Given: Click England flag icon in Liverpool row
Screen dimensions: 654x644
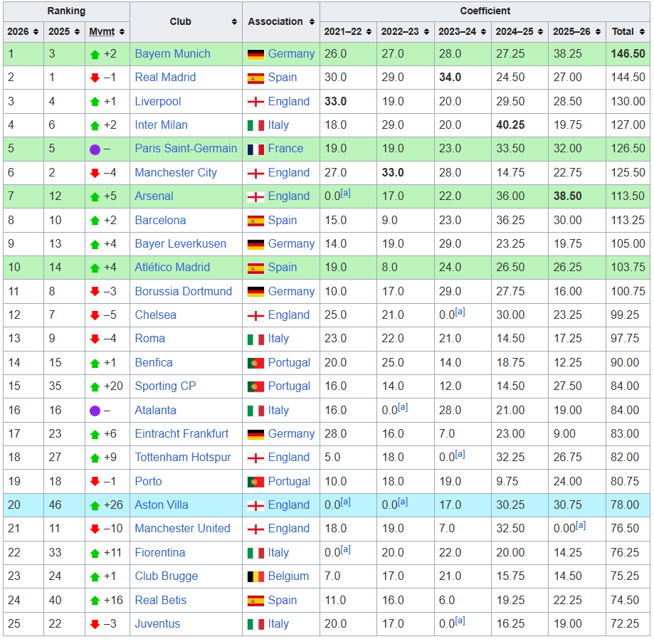Looking at the screenshot, I should (x=255, y=102).
